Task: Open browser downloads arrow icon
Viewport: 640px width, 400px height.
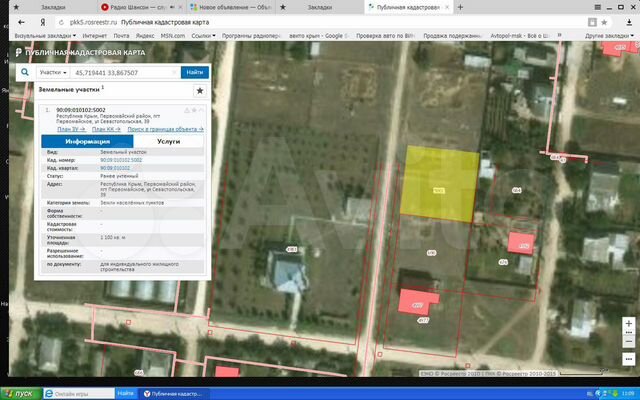Action: (629, 22)
